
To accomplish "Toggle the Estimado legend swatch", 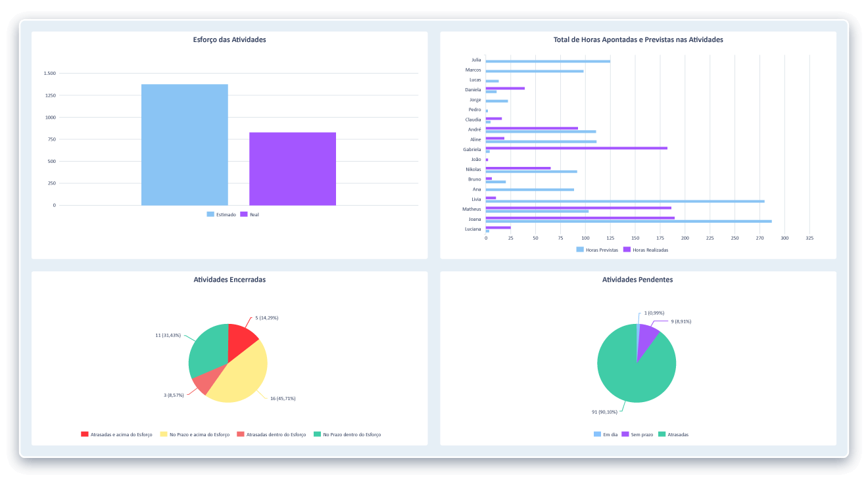I will point(210,214).
